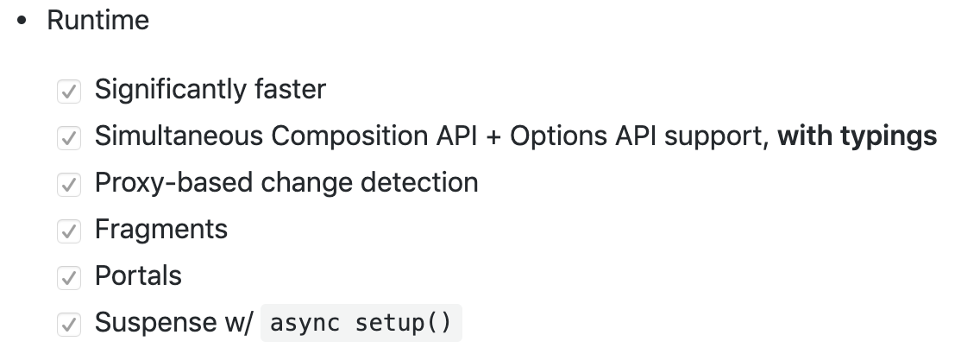
Task: Toggle the Simultaneous Composition API checkbox
Action: click(x=69, y=137)
